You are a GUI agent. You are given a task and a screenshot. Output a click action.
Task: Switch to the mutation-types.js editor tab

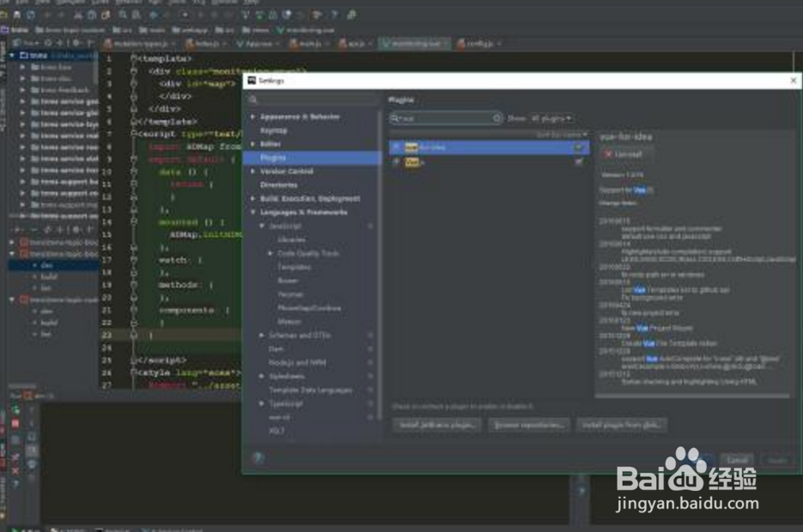(141, 44)
